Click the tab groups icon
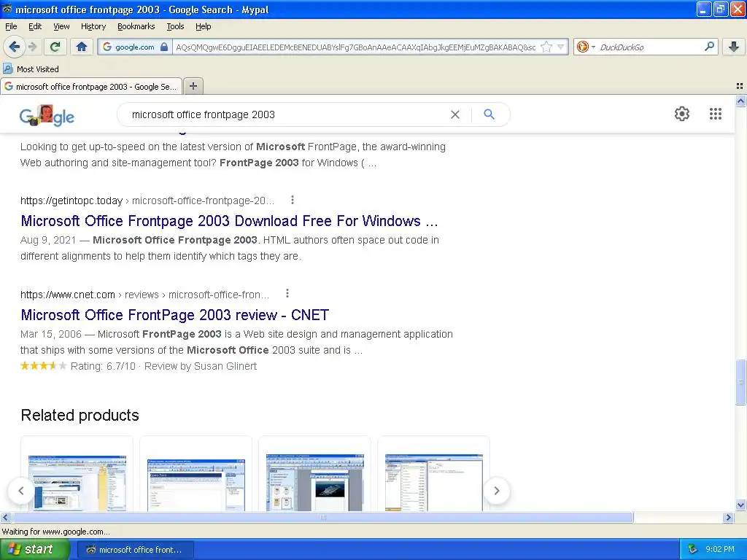Image resolution: width=747 pixels, height=560 pixels. 740,86
